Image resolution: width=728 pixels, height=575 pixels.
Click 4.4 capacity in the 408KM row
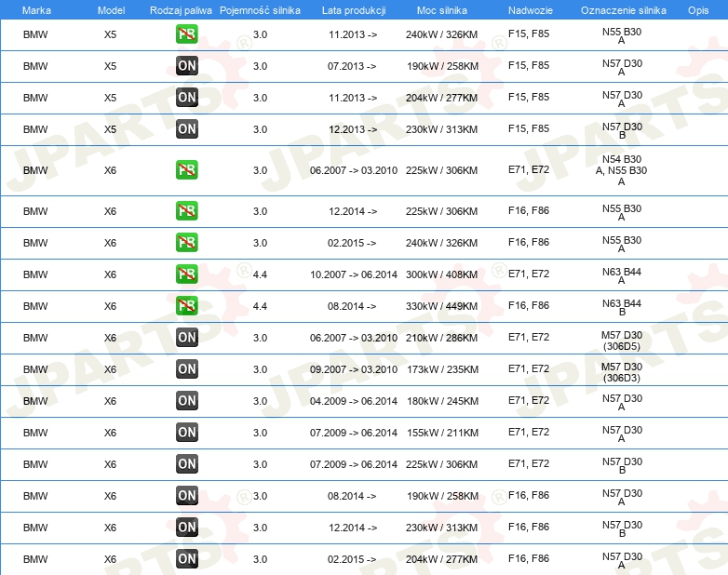(260, 274)
